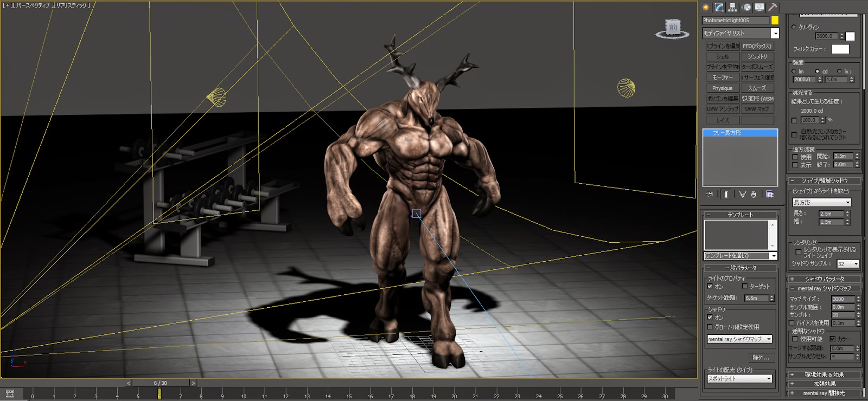The height and width of the screenshot is (401, 868).
Task: Go to previous frame on time slider
Action: pos(129,383)
